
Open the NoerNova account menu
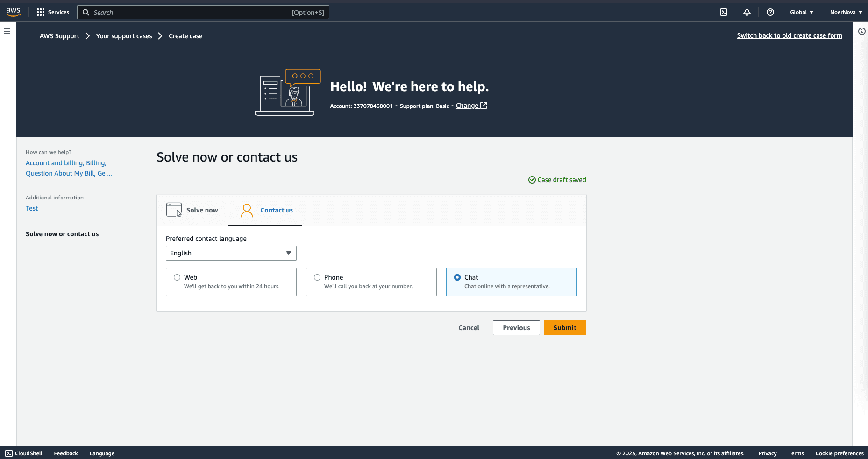tap(846, 12)
